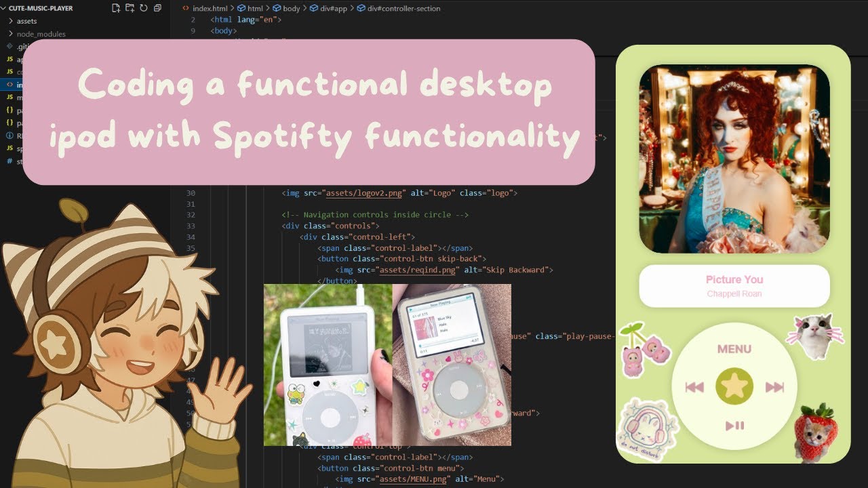Click the strawberry kitten sticker
This screenshot has height=488, width=868.
815,433
